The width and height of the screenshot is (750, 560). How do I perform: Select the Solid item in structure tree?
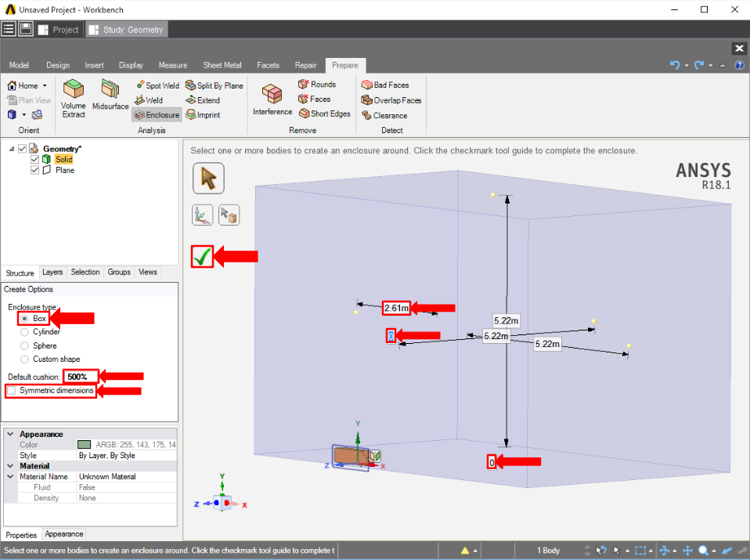click(63, 160)
